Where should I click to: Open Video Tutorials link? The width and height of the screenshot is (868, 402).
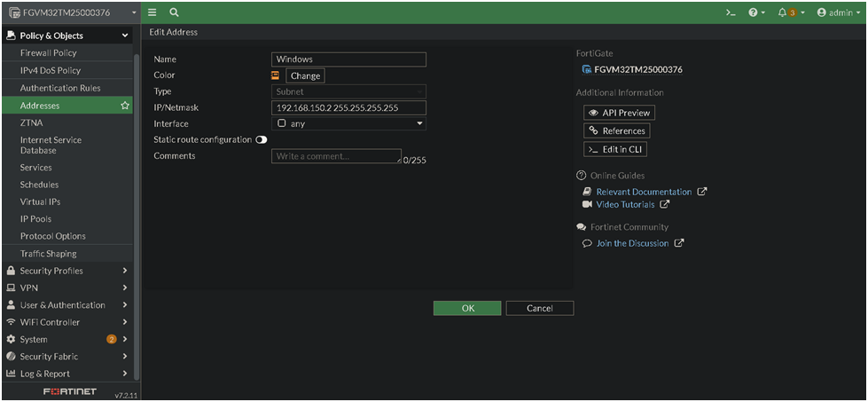coord(625,205)
